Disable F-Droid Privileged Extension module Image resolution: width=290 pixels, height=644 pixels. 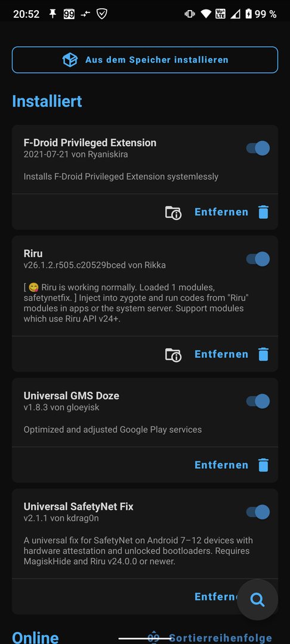pos(258,148)
